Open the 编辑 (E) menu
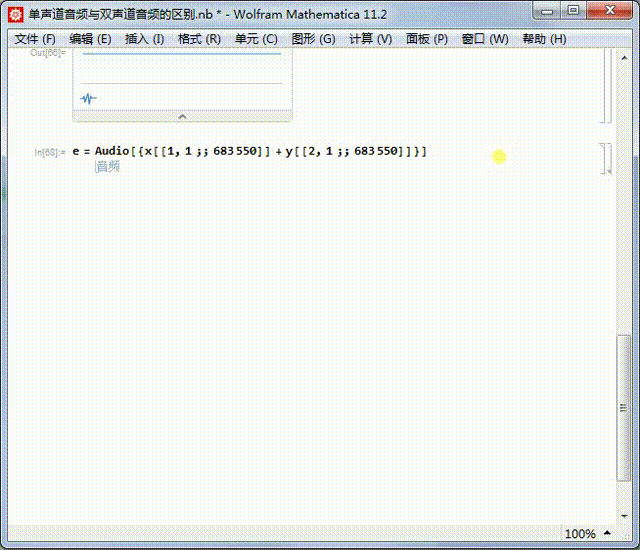640x550 pixels. click(x=90, y=39)
